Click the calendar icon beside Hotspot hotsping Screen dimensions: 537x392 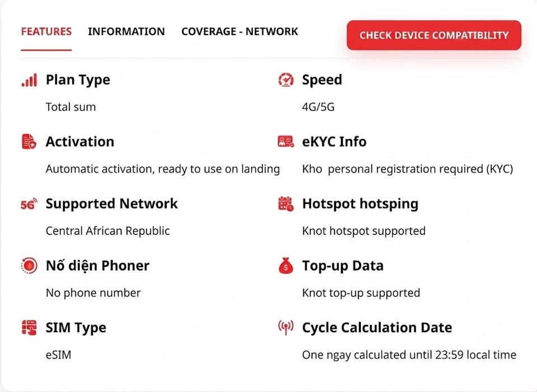[286, 204]
